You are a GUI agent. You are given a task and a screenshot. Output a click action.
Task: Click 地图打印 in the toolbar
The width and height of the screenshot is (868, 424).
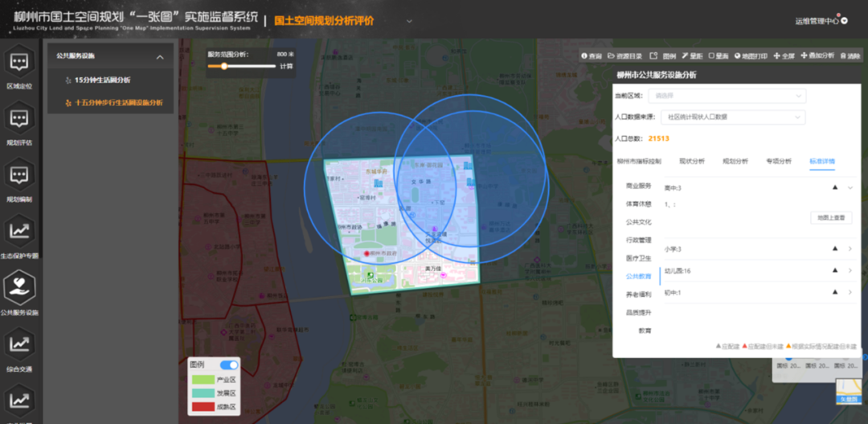click(x=751, y=56)
